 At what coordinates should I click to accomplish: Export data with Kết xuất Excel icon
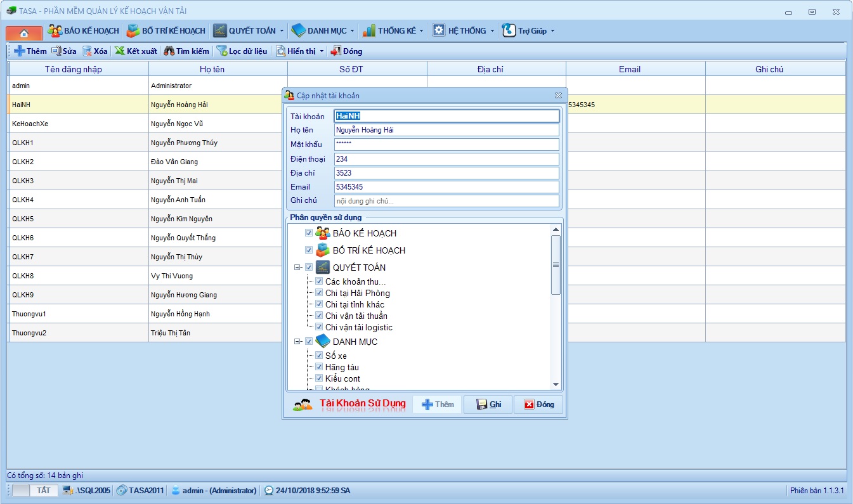119,51
